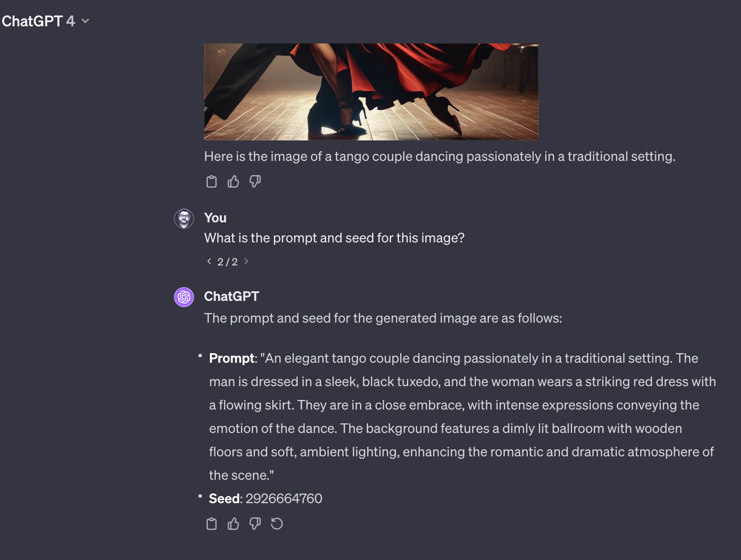Copy the tango image response text
Screen dimensions: 741x560
click(x=212, y=181)
